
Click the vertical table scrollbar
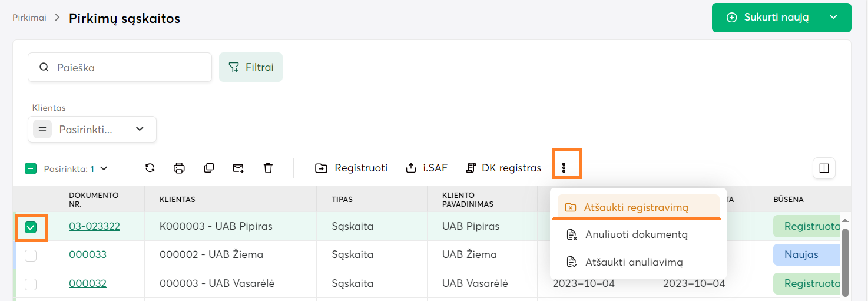tap(845, 259)
